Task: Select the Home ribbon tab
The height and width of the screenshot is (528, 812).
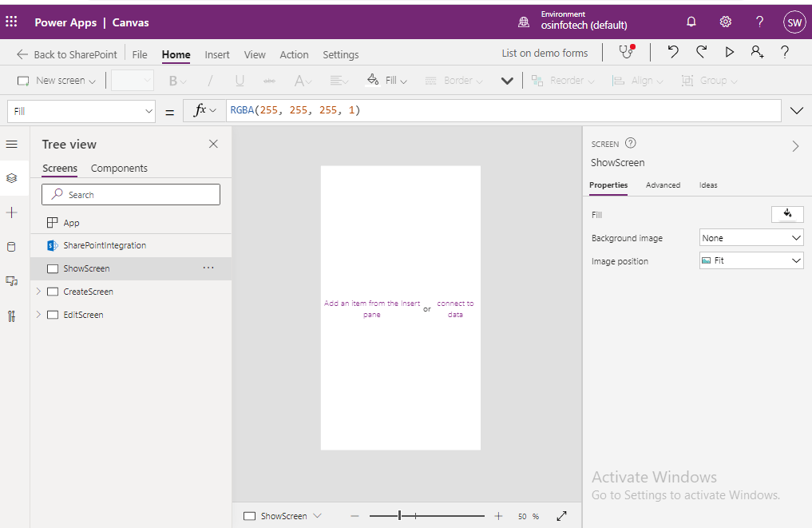Action: tap(176, 54)
